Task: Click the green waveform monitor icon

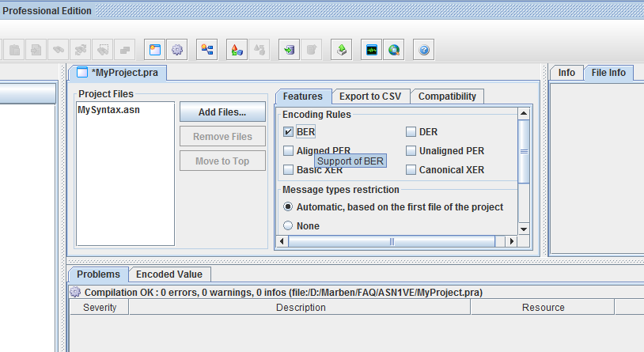Action: coord(372,50)
